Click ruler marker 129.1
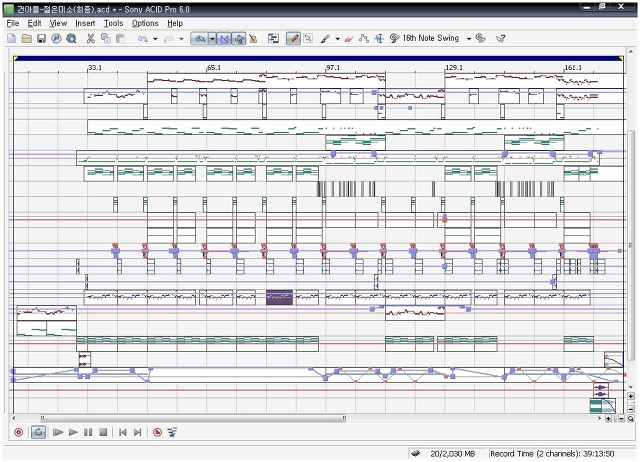This screenshot has width=640, height=462. tap(454, 68)
